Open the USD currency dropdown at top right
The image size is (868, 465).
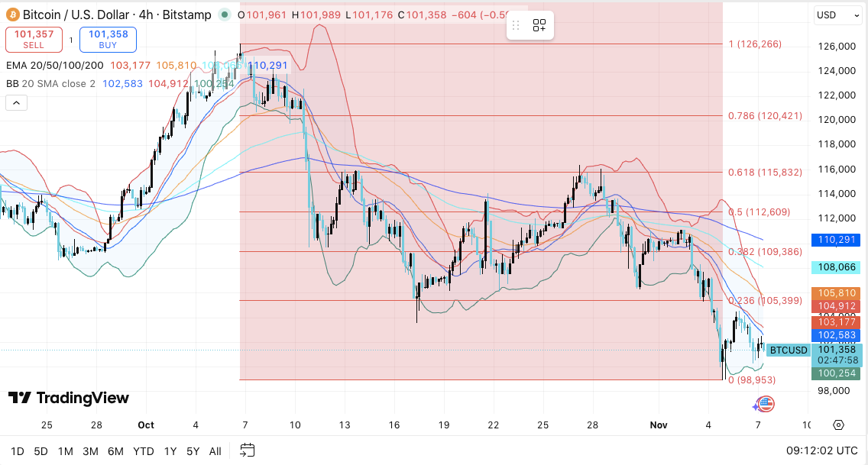pos(837,15)
